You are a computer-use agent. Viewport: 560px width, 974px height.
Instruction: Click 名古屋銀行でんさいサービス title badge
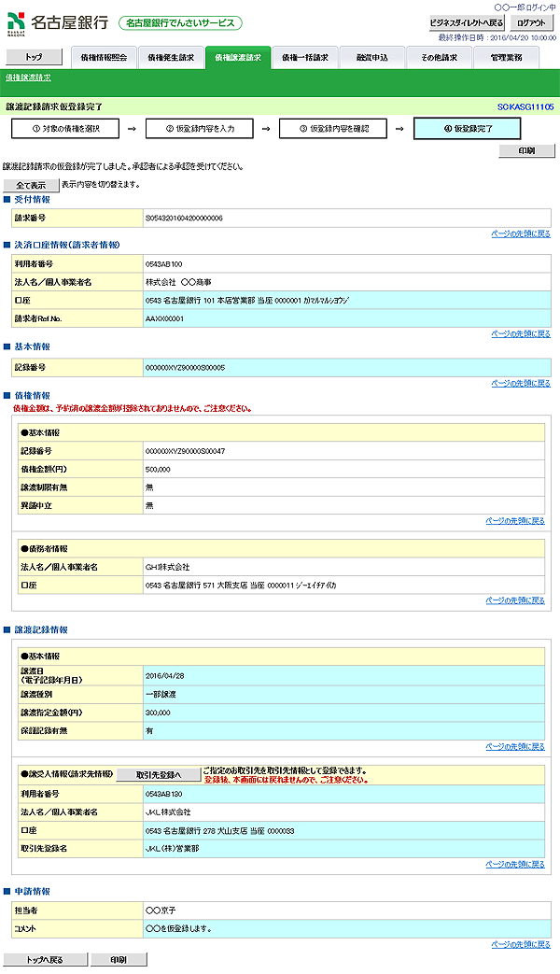tap(180, 23)
